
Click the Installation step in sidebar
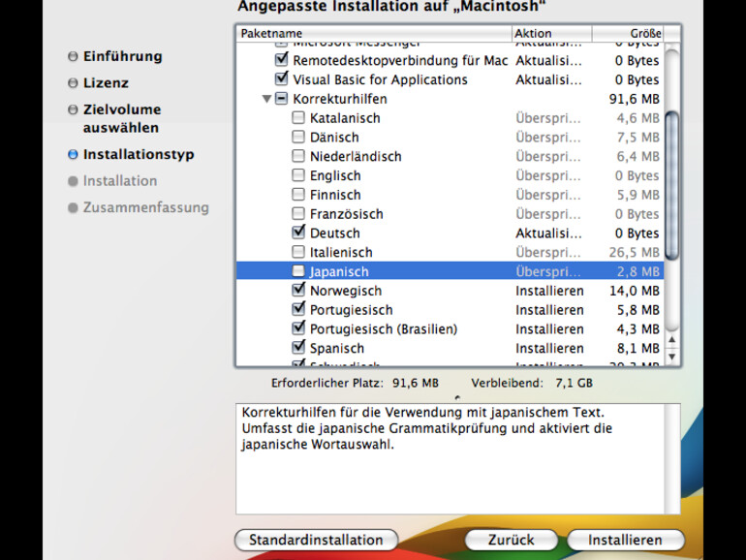(x=120, y=181)
